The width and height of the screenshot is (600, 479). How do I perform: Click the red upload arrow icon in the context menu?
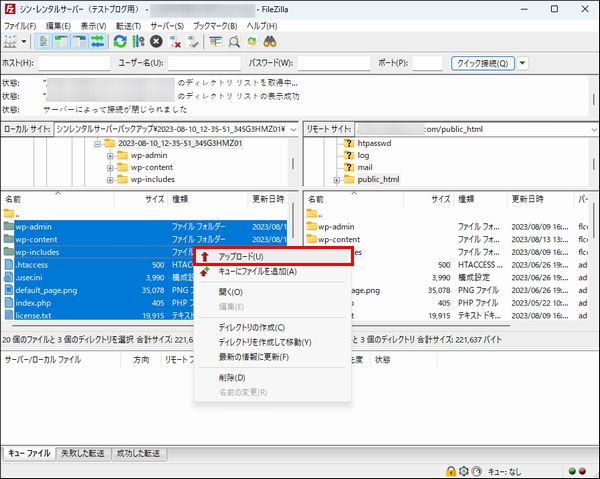[x=205, y=257]
